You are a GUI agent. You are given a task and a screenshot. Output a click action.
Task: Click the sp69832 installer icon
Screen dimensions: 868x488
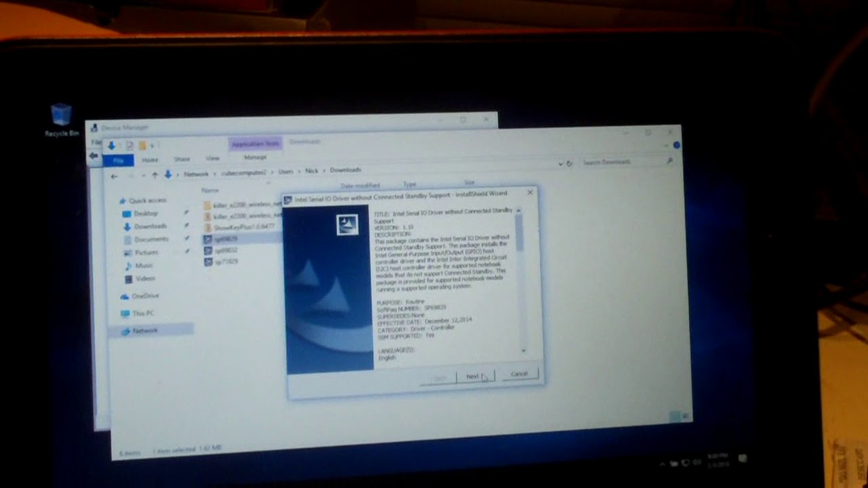(208, 251)
